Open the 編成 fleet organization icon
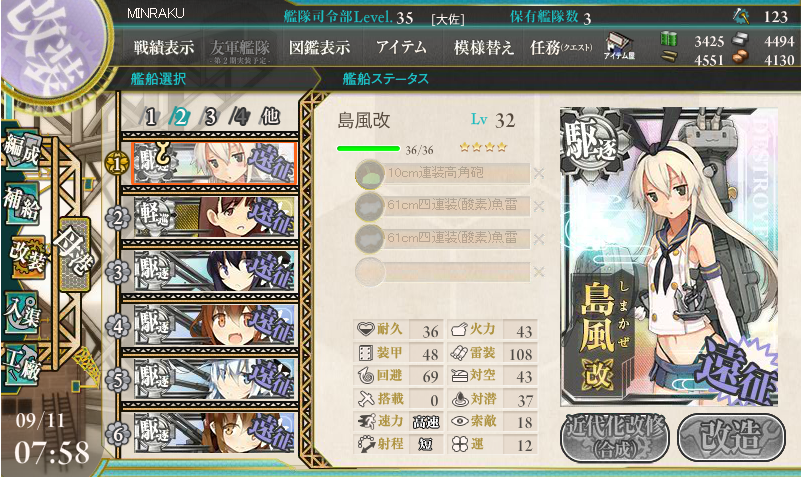Viewport: 801px width, 478px height. (x=22, y=150)
